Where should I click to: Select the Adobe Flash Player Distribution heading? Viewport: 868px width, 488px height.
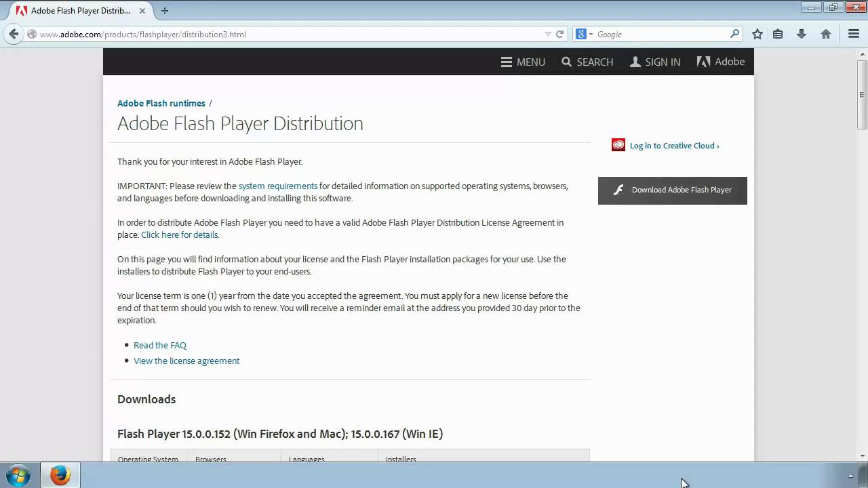pyautogui.click(x=240, y=123)
